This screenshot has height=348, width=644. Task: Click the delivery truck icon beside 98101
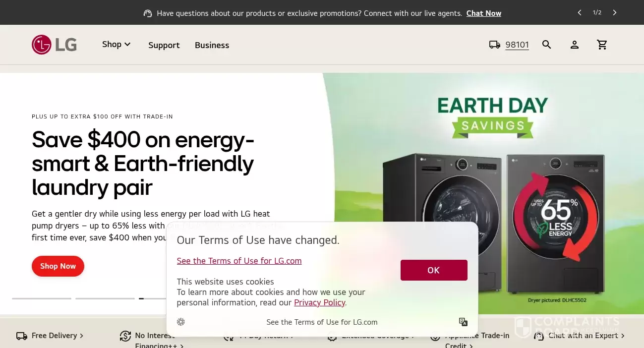click(495, 45)
